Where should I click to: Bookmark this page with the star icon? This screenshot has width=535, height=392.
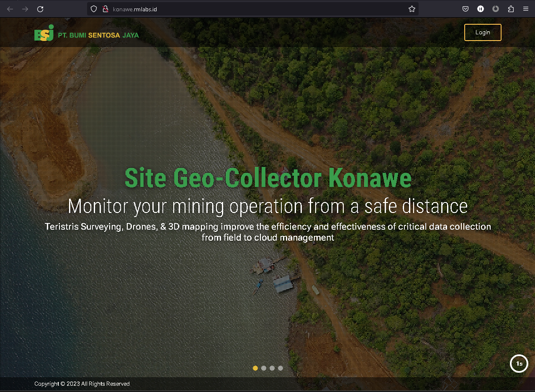click(x=412, y=9)
